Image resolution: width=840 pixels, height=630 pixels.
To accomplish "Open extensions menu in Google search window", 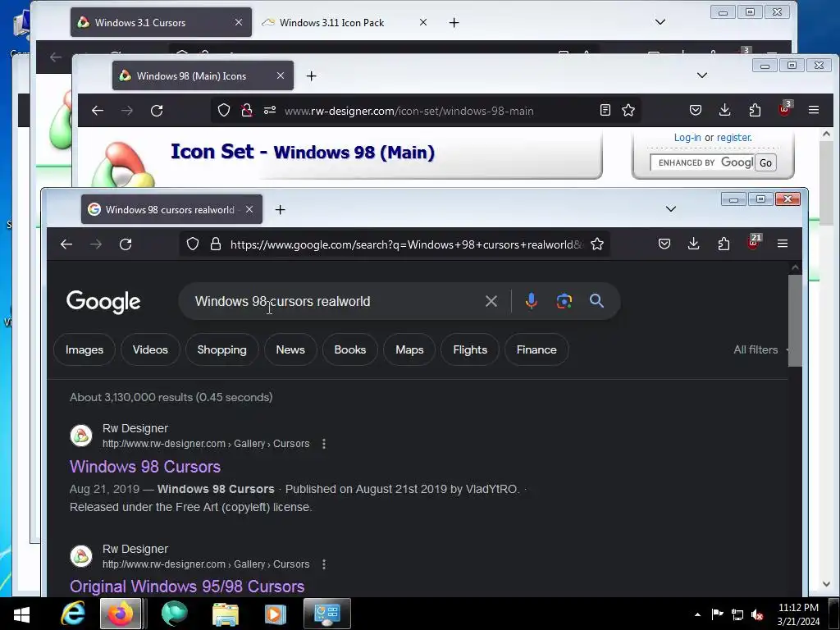I will (724, 244).
